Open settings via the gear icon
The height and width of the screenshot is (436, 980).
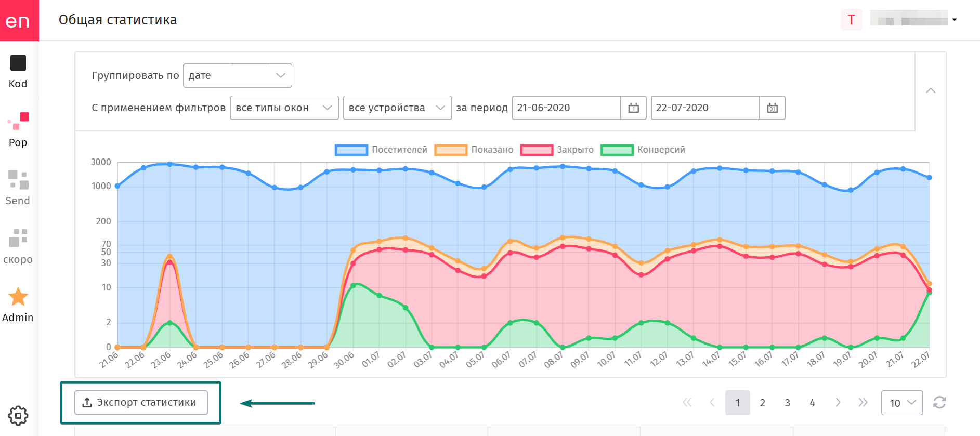tap(18, 416)
